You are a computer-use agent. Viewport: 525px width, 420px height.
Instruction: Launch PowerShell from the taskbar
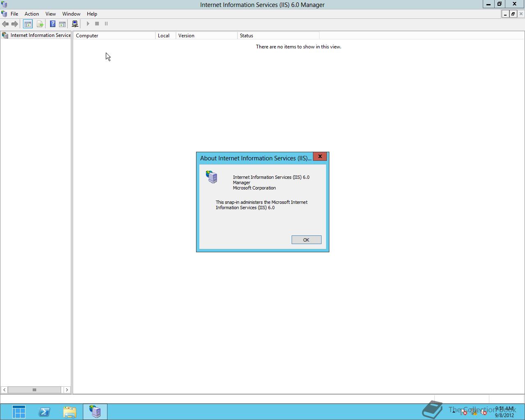coord(44,412)
